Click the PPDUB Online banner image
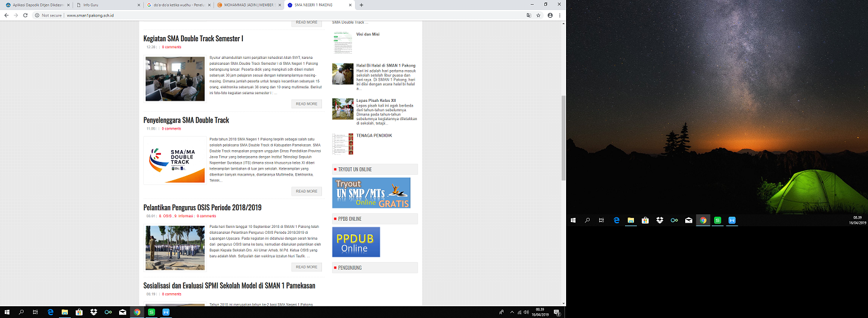This screenshot has width=868, height=318. tap(356, 242)
